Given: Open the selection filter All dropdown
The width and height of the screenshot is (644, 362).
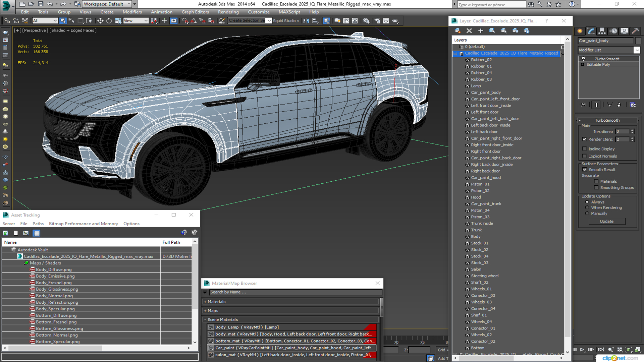Looking at the screenshot, I should click(45, 21).
